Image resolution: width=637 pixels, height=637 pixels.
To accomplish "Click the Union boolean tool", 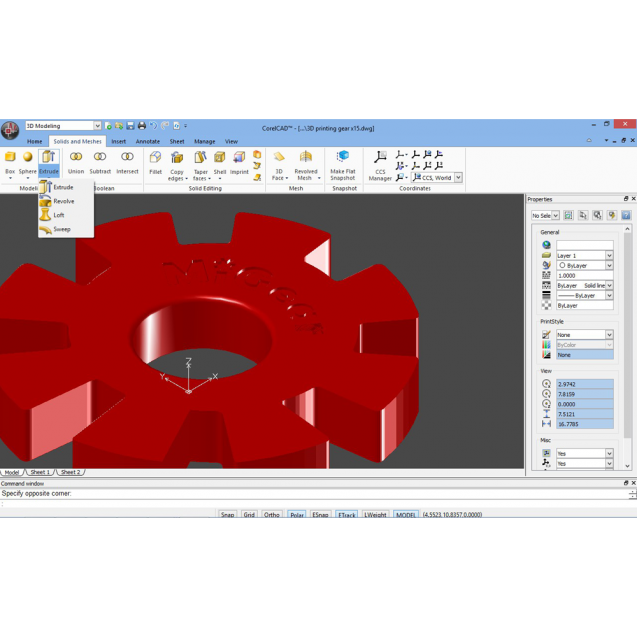I will click(x=76, y=162).
